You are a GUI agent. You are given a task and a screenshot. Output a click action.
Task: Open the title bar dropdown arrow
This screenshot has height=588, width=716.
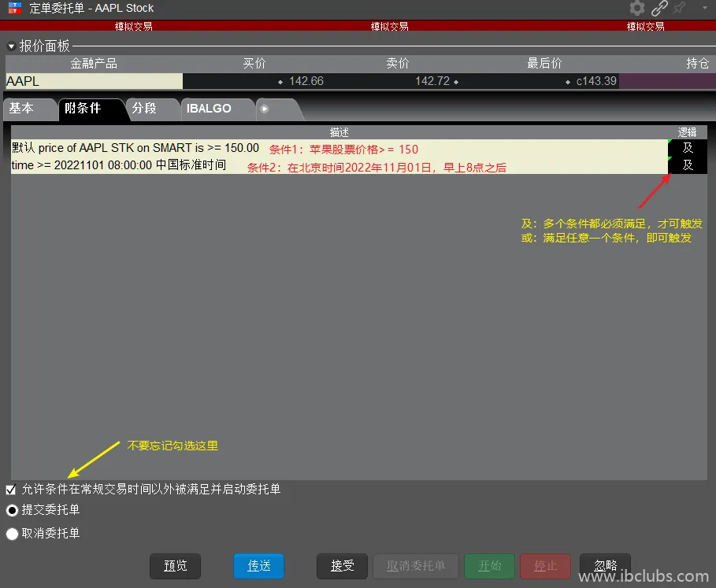pyautogui.click(x=704, y=9)
